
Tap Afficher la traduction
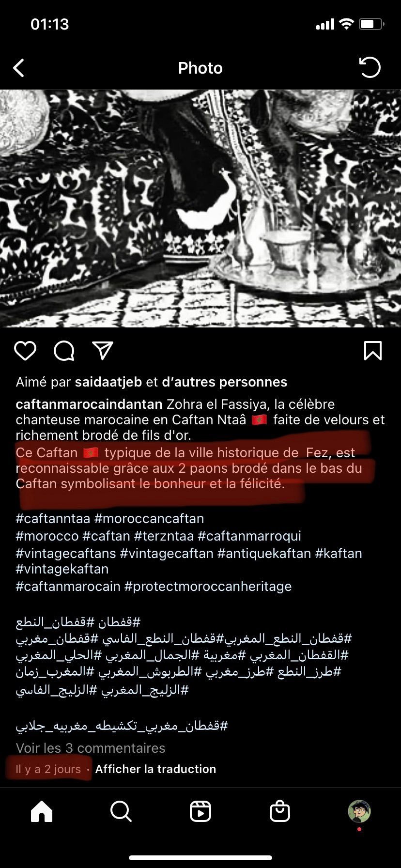(155, 769)
